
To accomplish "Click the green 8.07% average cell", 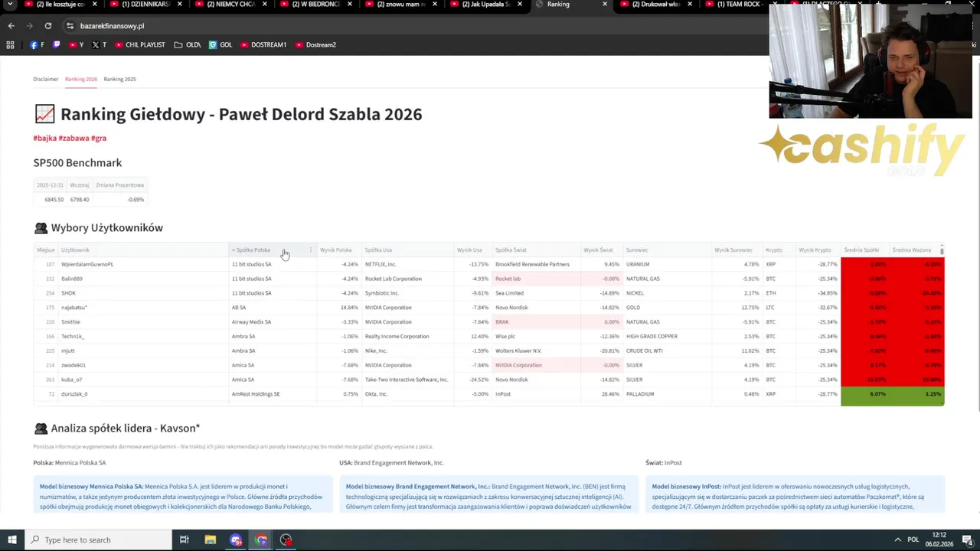I will point(866,394).
